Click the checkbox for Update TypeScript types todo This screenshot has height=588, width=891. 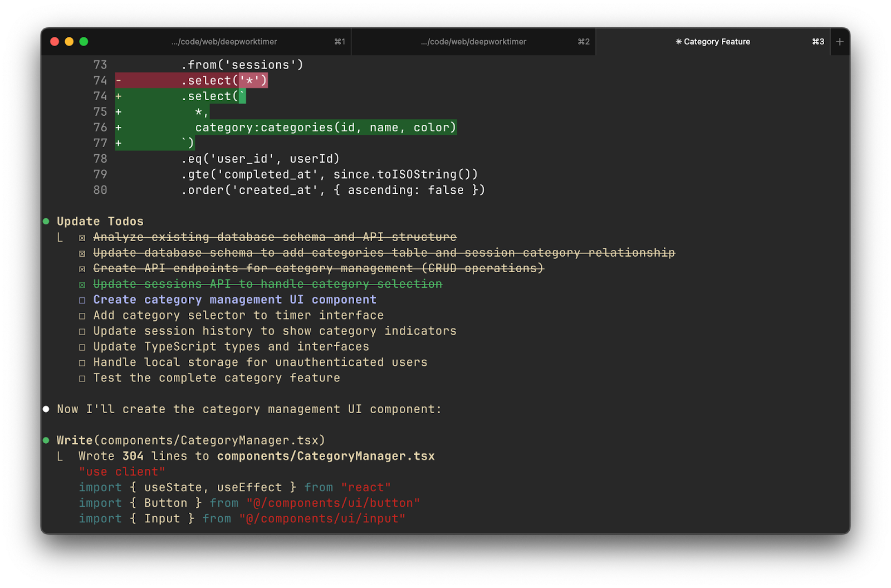82,347
